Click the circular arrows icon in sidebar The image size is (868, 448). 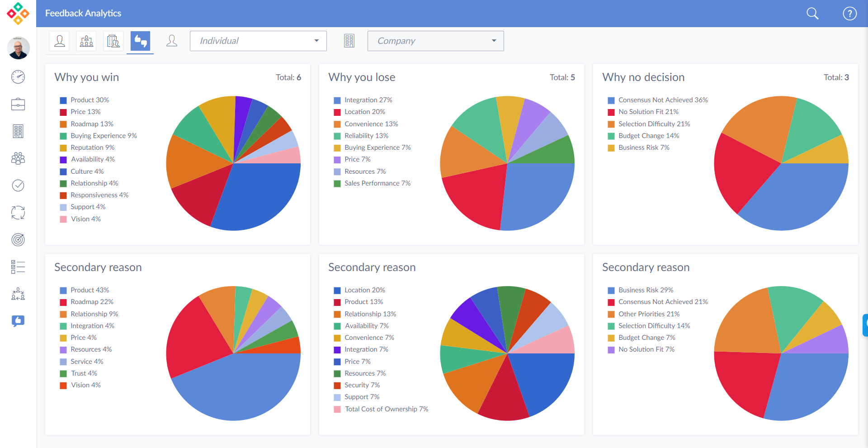[x=18, y=213]
